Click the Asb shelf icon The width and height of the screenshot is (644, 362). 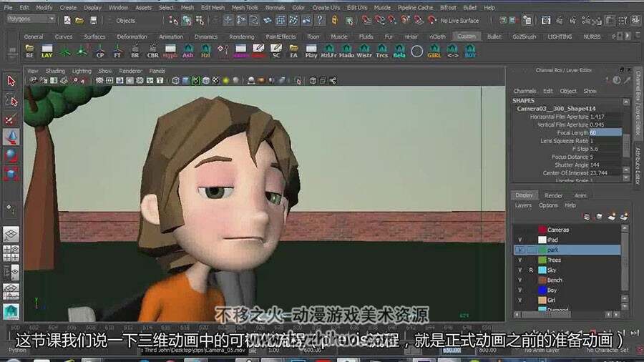(x=187, y=52)
